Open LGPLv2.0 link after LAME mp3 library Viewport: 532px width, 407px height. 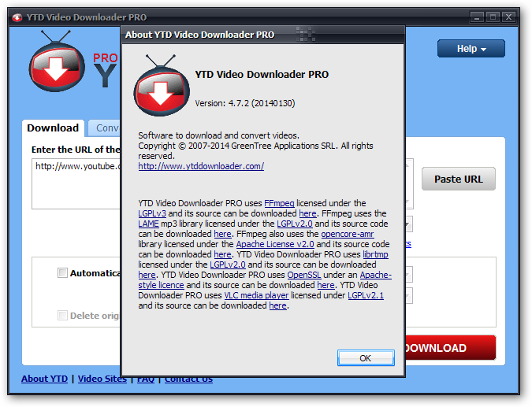click(295, 224)
